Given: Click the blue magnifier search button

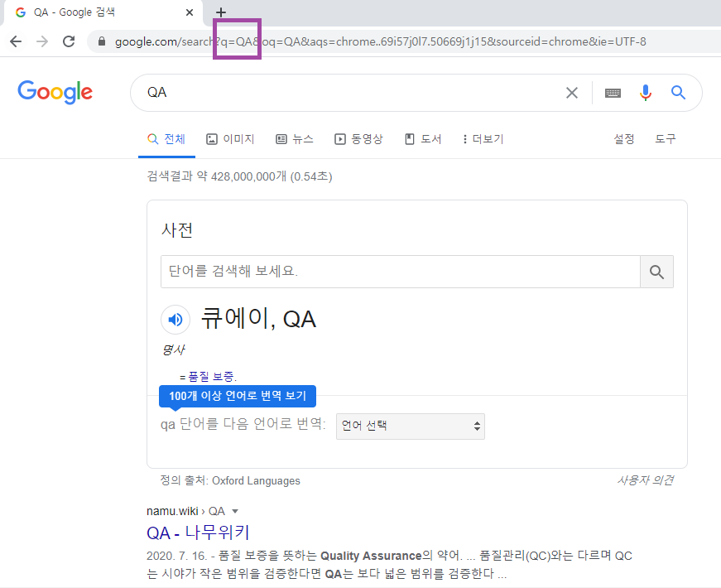Looking at the screenshot, I should 678,93.
